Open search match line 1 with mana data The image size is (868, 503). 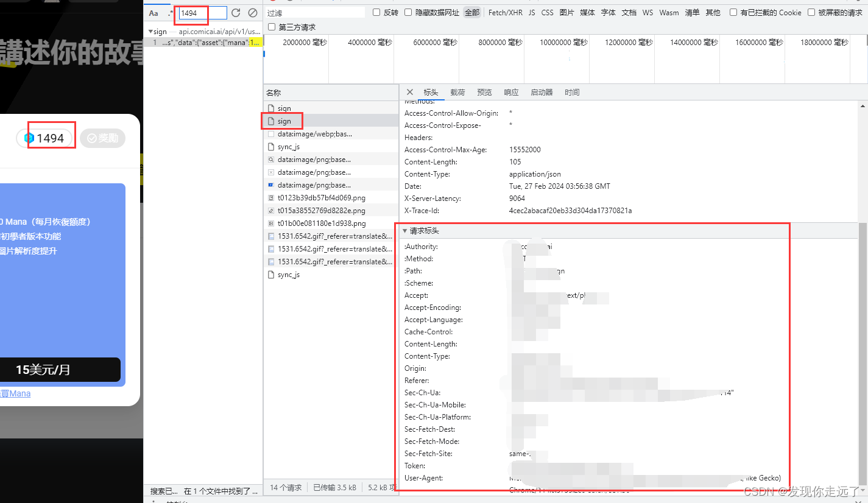click(x=204, y=43)
